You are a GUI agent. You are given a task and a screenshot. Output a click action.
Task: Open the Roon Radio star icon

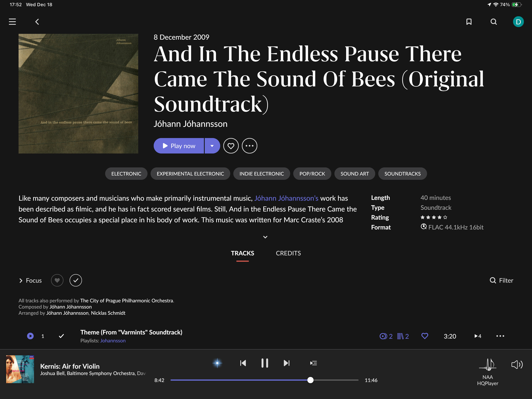217,363
